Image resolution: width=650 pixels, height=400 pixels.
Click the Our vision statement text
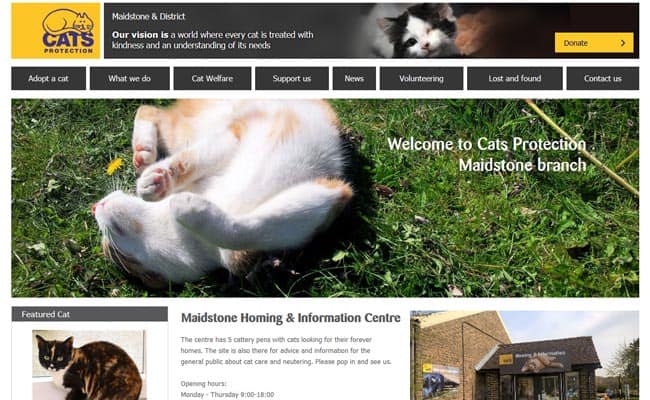coord(212,40)
